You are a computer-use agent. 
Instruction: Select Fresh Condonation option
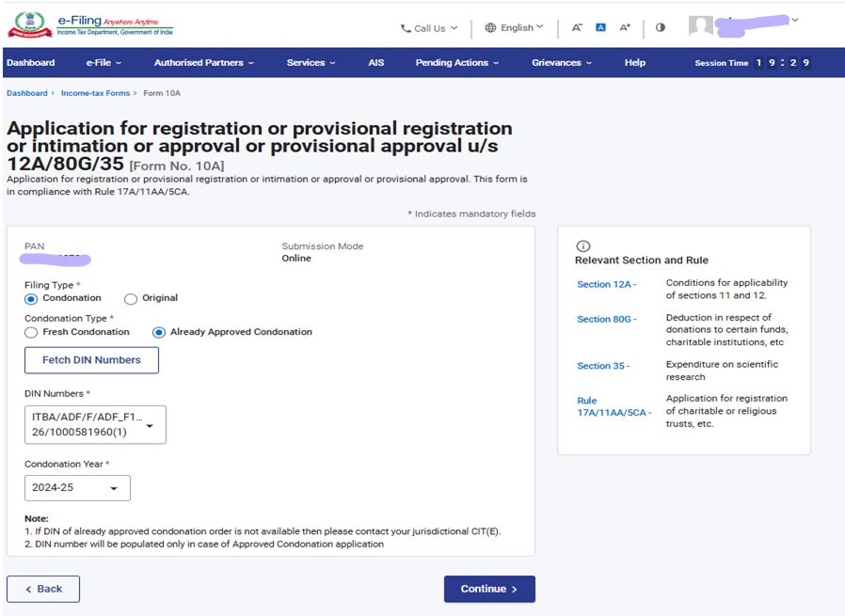(32, 333)
